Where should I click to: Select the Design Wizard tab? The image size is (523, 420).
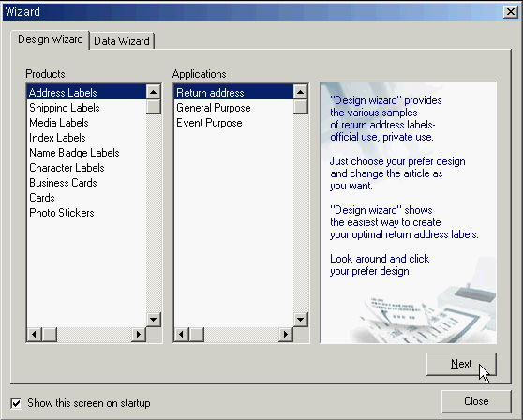pyautogui.click(x=51, y=39)
